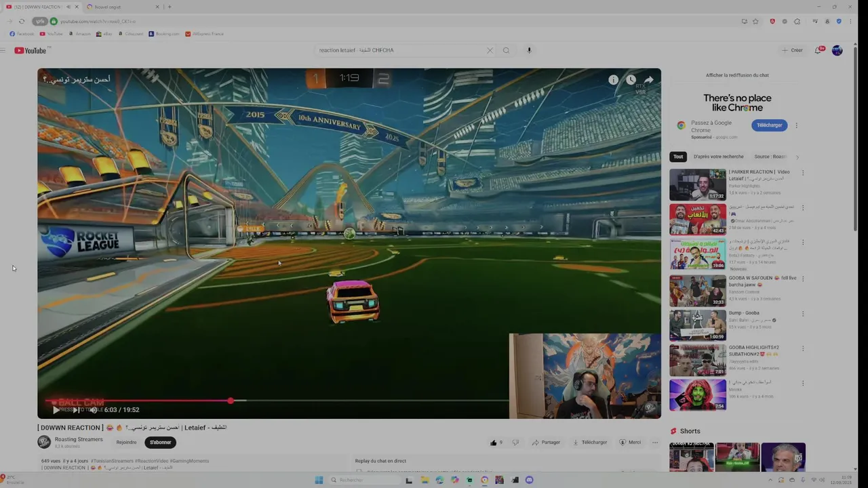Show video info card icon
The height and width of the screenshot is (488, 868).
click(x=613, y=80)
